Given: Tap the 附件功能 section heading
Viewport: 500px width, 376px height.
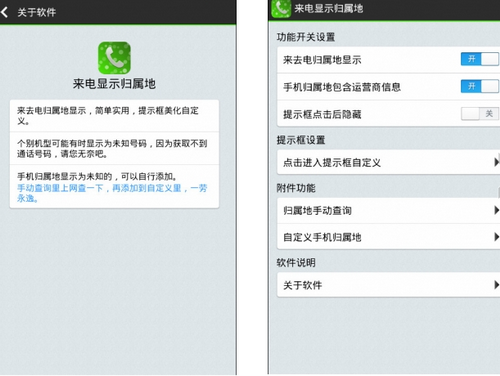Looking at the screenshot, I should 296,188.
